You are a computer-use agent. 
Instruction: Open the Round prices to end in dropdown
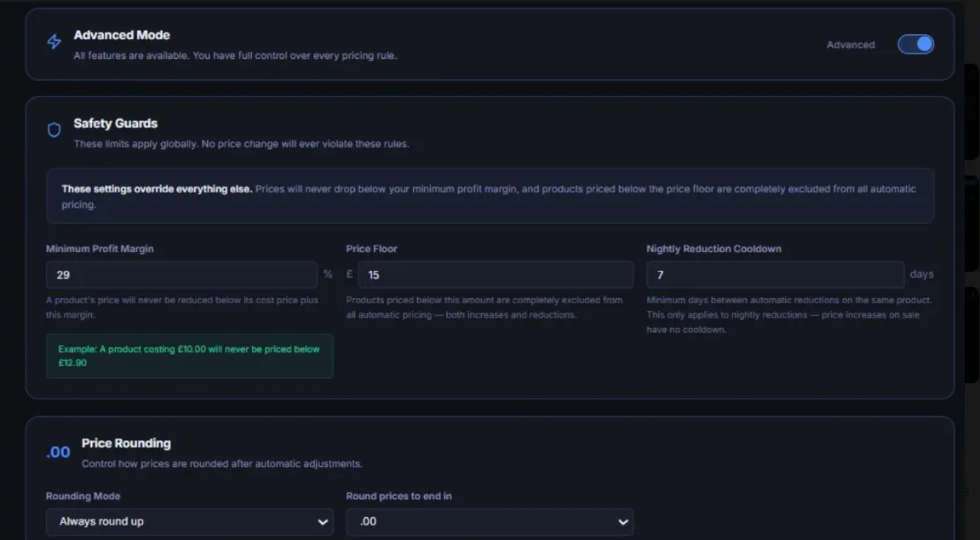(x=490, y=522)
